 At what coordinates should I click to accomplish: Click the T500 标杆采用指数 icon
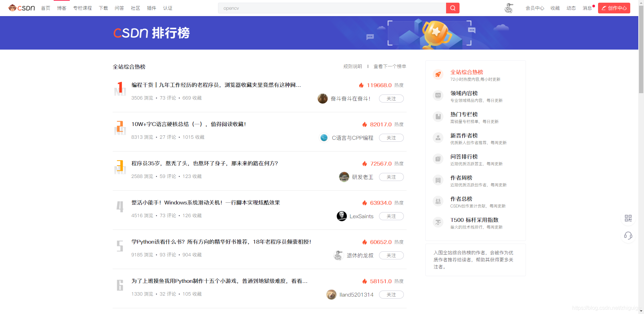click(438, 222)
